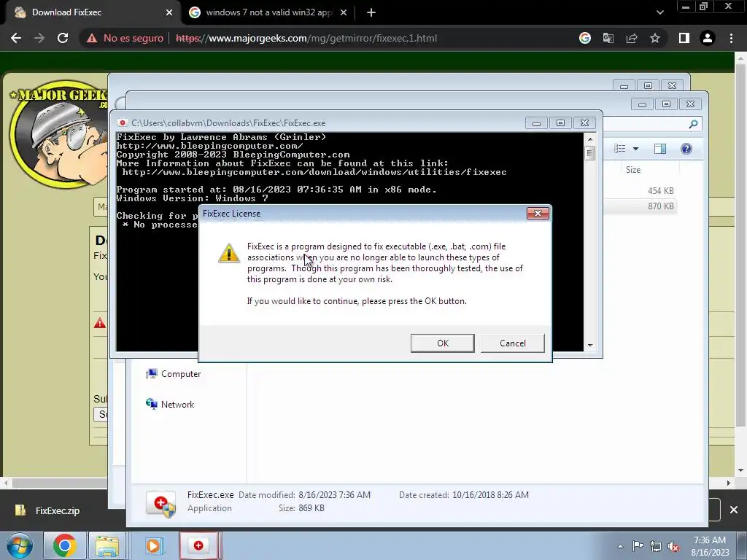Open Chrome profile icon
747x560 pixels.
click(x=708, y=38)
